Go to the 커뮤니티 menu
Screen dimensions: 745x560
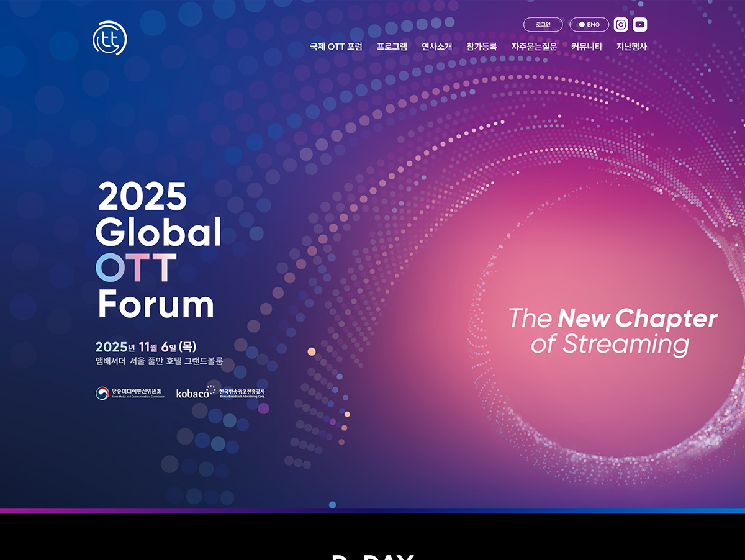click(x=586, y=47)
